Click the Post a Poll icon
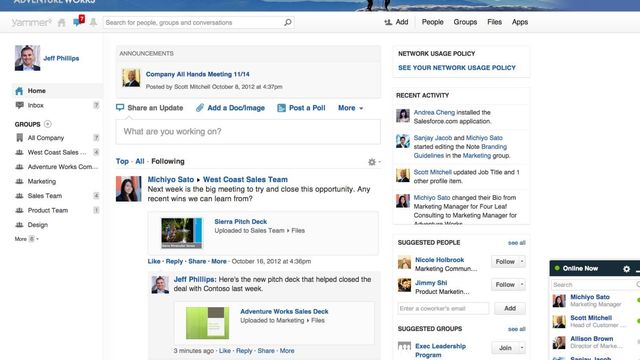 point(281,108)
